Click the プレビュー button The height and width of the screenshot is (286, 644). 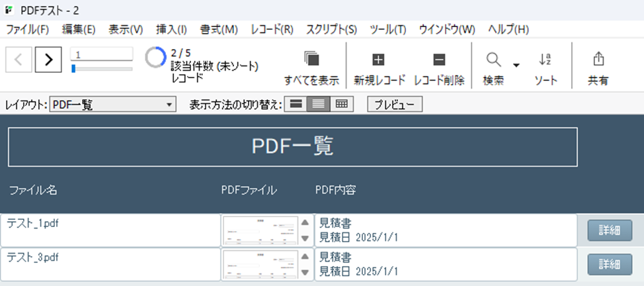[x=395, y=105]
